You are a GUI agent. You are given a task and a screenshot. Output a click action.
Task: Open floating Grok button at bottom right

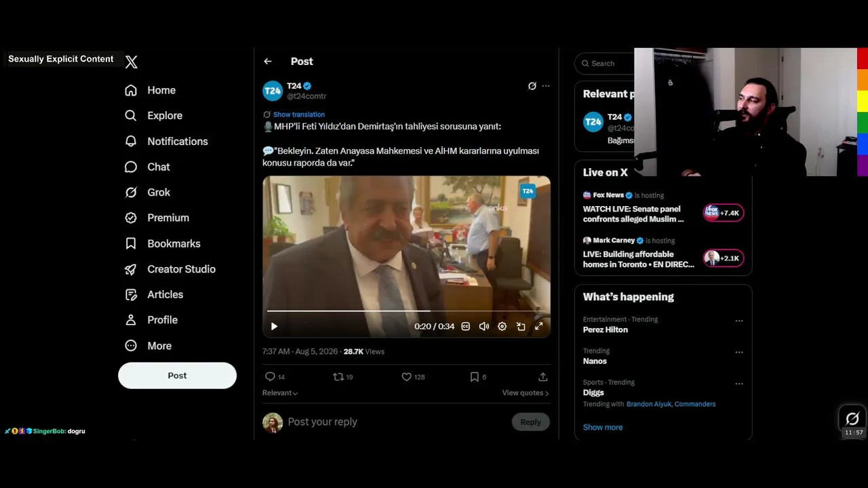852,419
